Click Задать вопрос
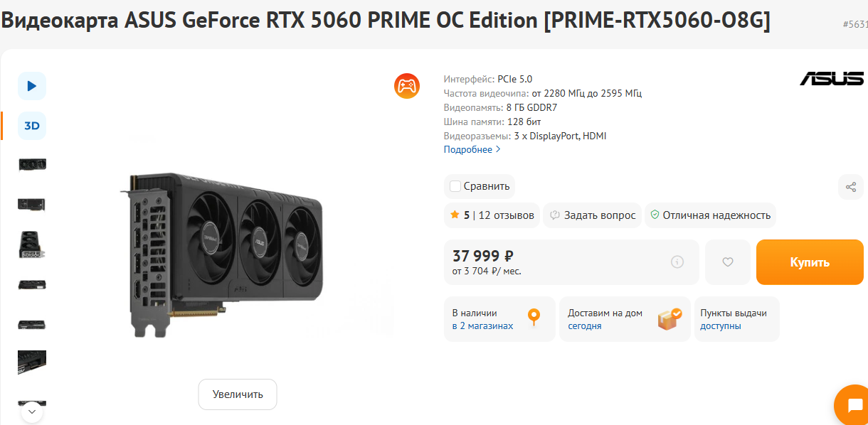 point(593,215)
